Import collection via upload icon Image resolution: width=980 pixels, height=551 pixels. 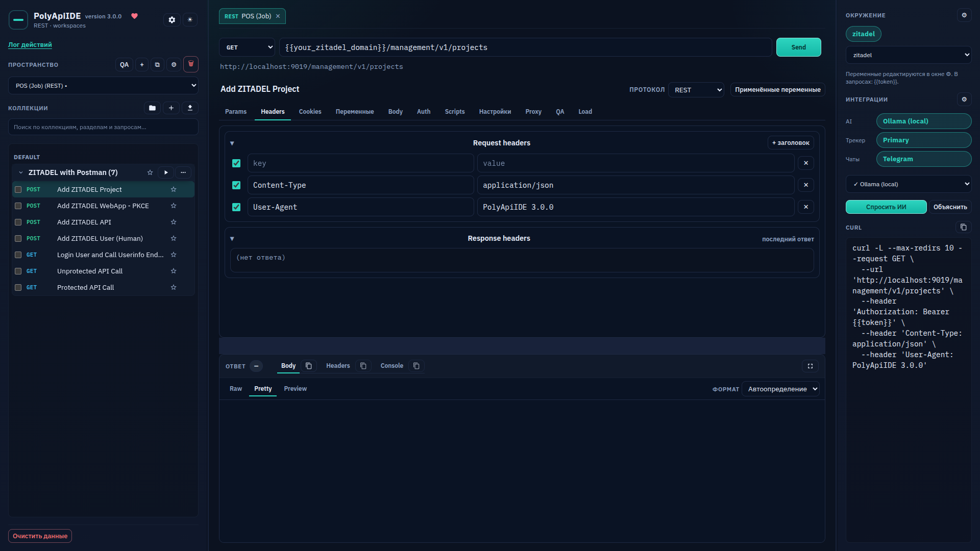pyautogui.click(x=190, y=108)
